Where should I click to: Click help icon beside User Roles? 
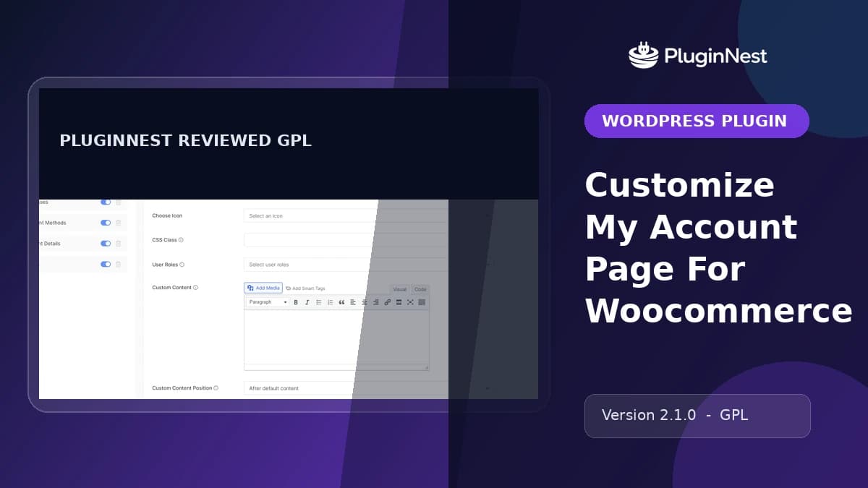click(x=182, y=265)
